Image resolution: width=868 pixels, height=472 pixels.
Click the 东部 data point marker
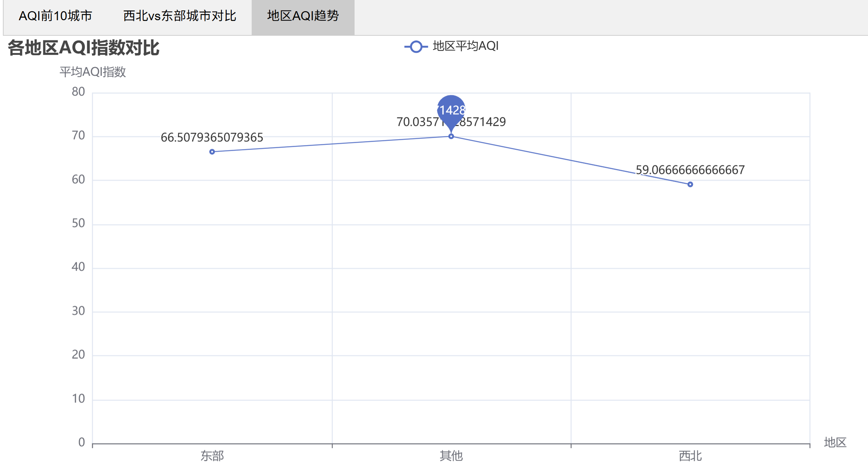point(212,152)
